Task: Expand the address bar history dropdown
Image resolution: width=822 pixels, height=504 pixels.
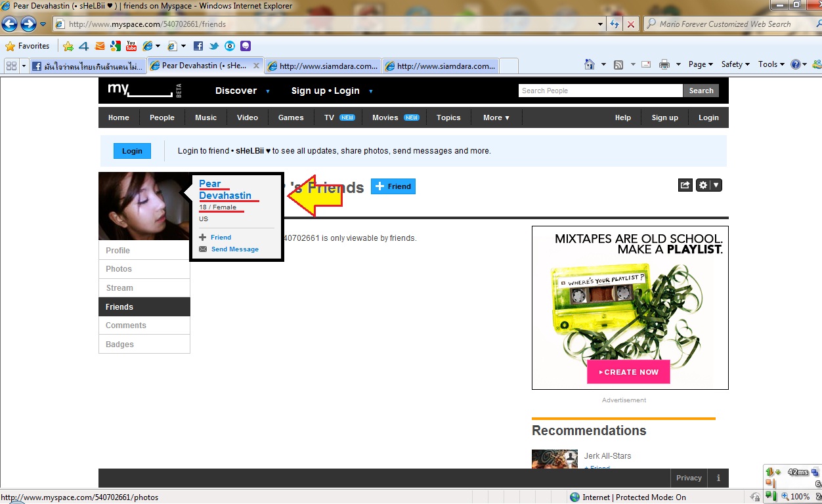Action: (600, 24)
